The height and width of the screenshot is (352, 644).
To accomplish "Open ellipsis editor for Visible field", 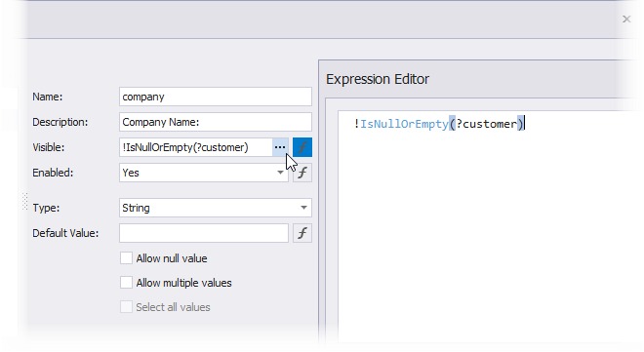I will pos(280,147).
